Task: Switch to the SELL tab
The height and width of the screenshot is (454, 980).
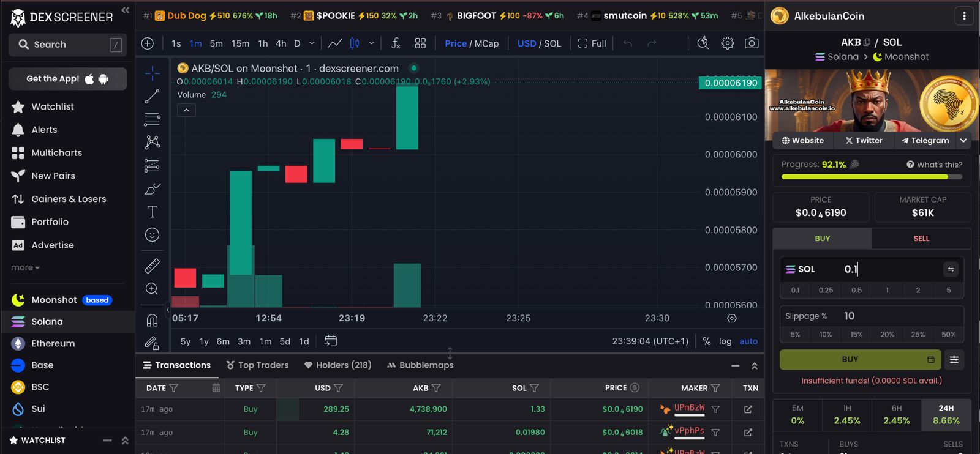Action: (921, 239)
